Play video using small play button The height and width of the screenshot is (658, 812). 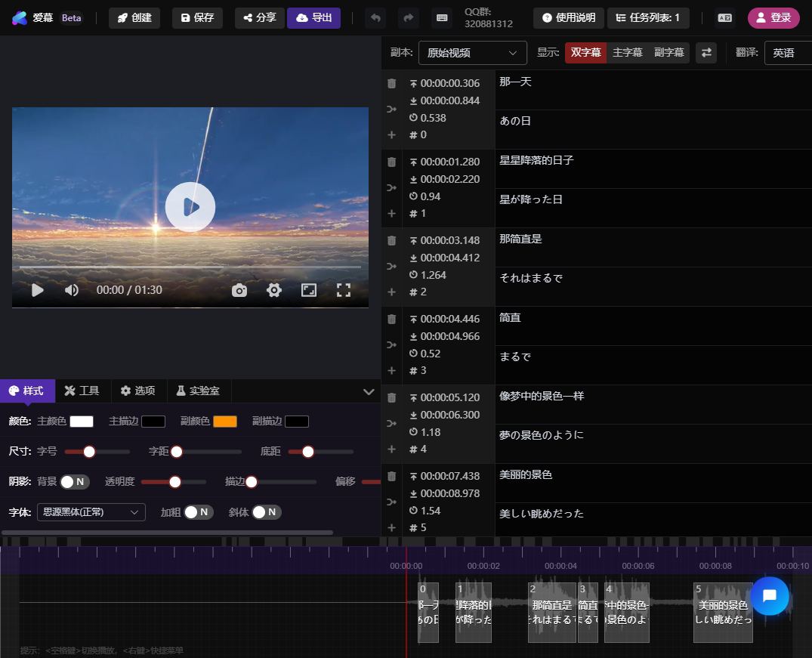point(37,290)
